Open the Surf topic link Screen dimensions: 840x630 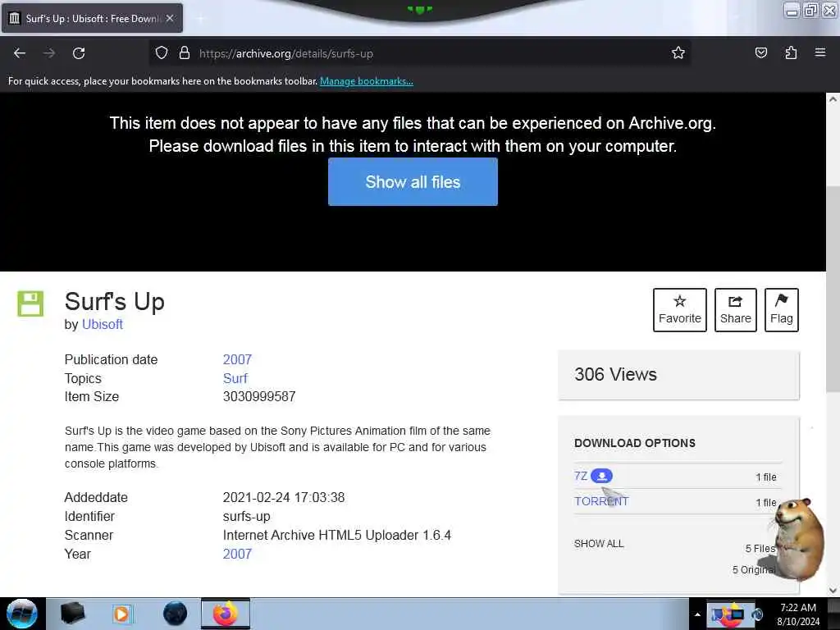tap(235, 378)
